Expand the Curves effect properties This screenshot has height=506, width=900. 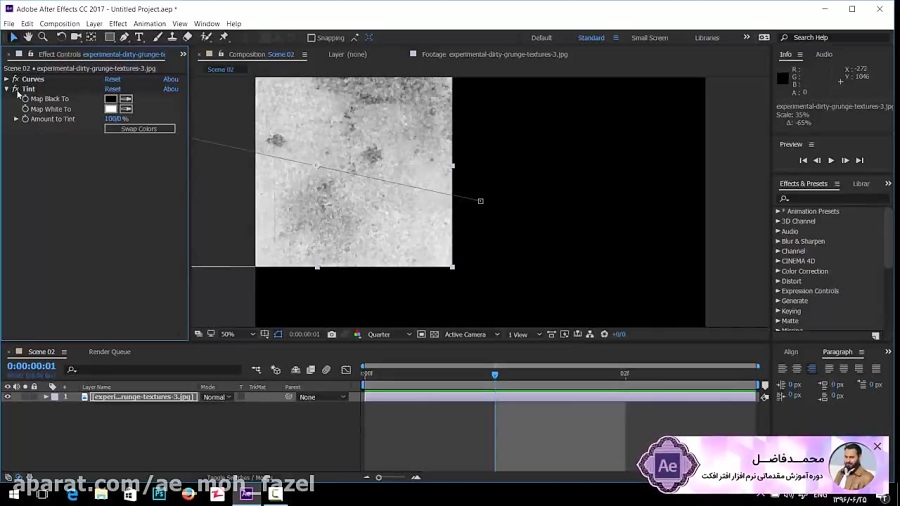click(6, 79)
